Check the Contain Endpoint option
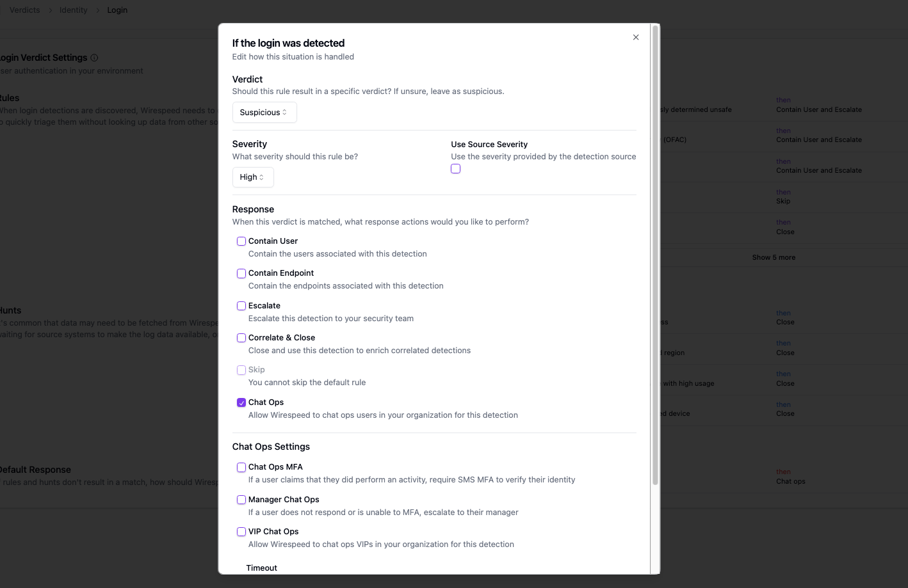Viewport: 908px width, 588px height. tap(241, 273)
